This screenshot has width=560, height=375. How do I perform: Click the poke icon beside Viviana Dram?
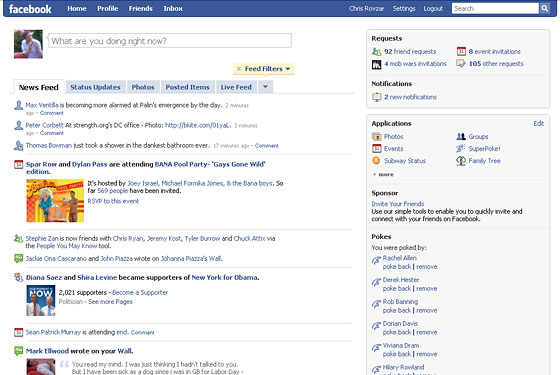[376, 348]
